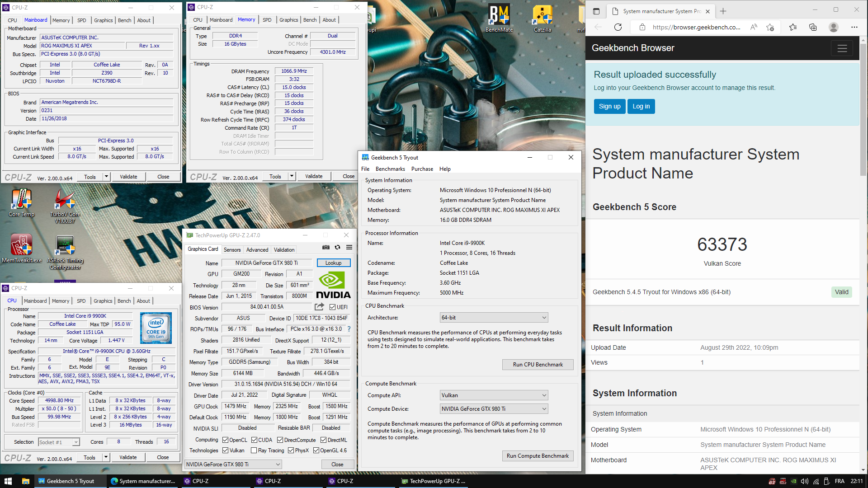Viewport: 868px width, 488px height.
Task: Switch to the Advanced tab in GPU-Z
Action: [x=257, y=250]
